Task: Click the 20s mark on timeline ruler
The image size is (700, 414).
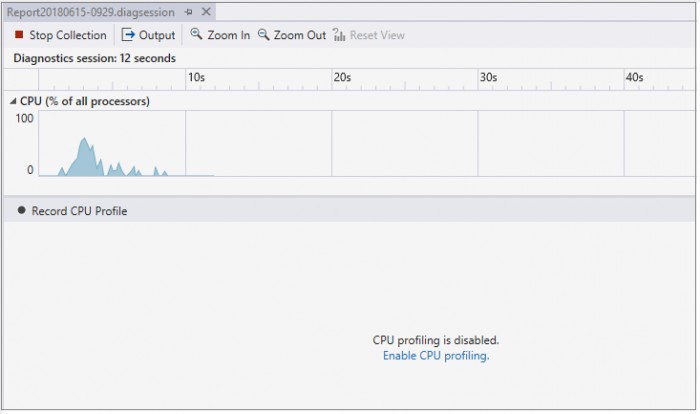Action: click(x=342, y=77)
